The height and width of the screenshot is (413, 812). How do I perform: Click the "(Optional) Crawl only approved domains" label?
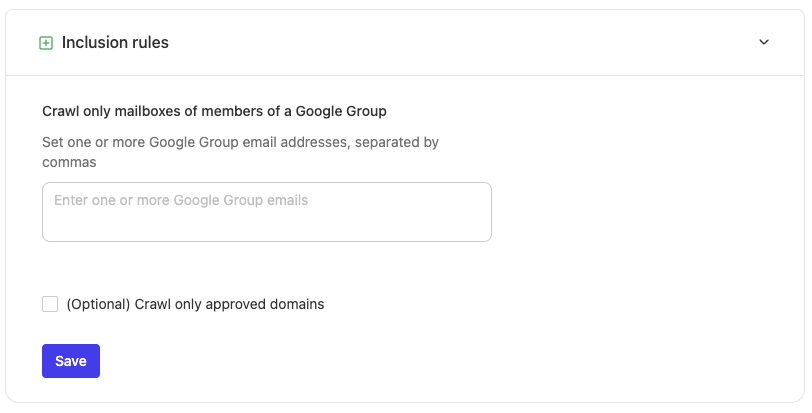click(x=195, y=304)
